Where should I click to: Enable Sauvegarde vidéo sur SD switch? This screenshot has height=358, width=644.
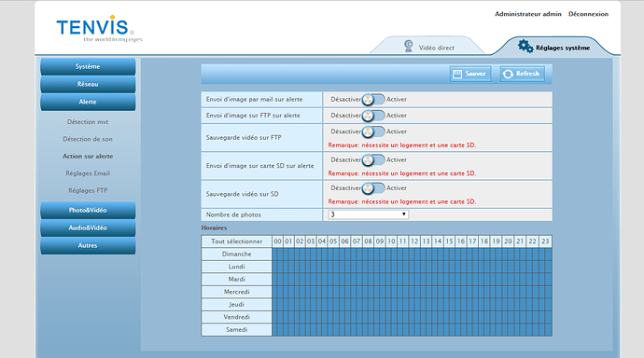373,188
